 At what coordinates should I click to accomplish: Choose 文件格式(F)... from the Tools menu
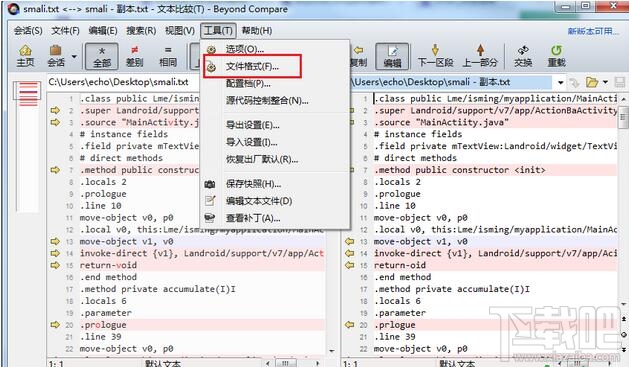(275, 67)
